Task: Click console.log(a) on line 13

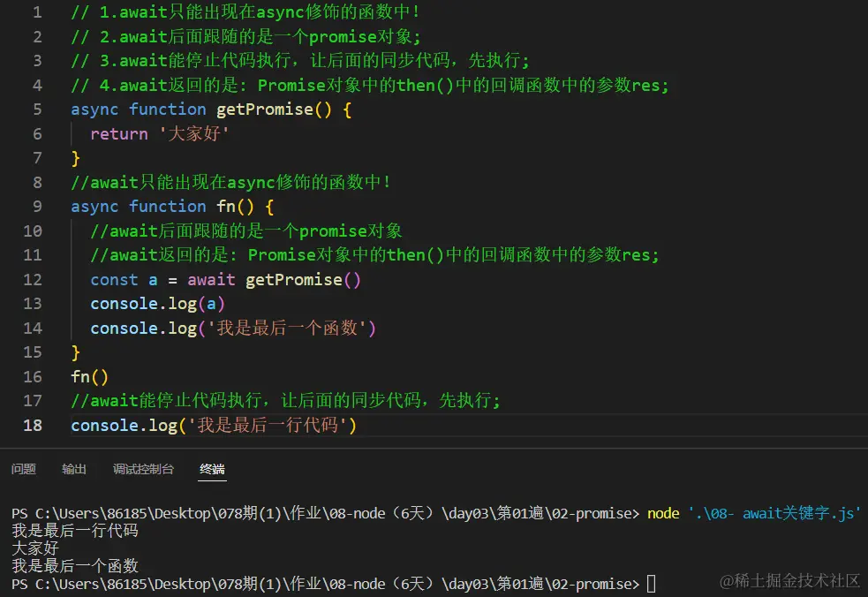Action: point(157,304)
